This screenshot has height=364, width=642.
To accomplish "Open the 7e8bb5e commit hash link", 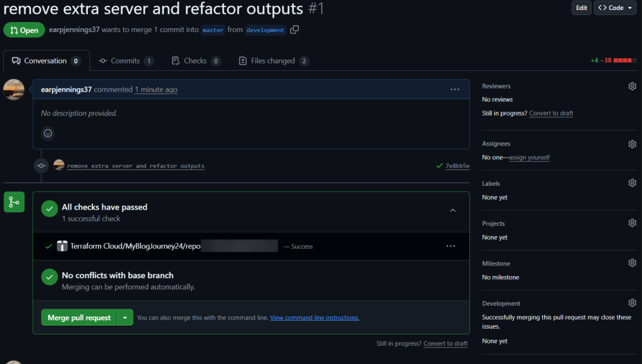I will 457,166.
